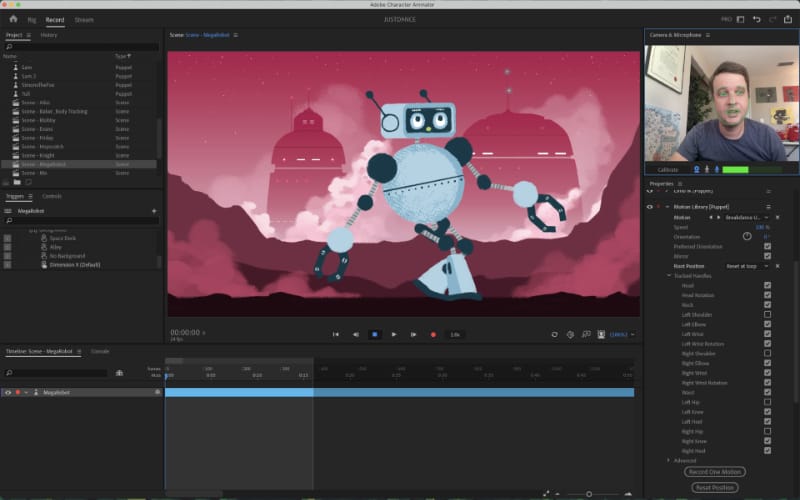The height and width of the screenshot is (500, 800).
Task: Click the refresh scene icon
Action: (x=555, y=335)
